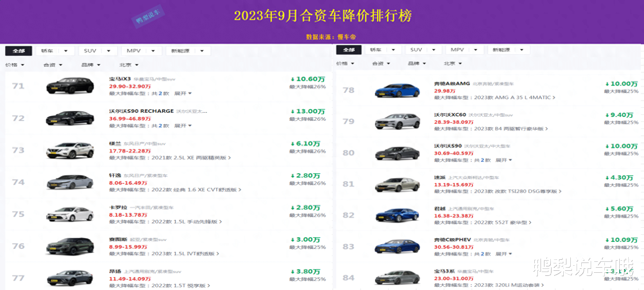Click the 奔驰A级AMG model name

[x=452, y=84]
